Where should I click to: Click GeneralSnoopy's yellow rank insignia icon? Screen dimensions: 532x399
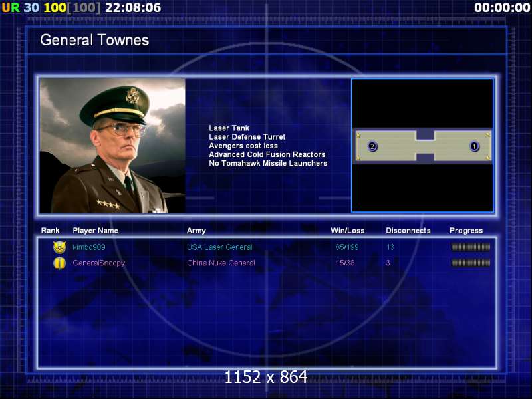[x=59, y=263]
